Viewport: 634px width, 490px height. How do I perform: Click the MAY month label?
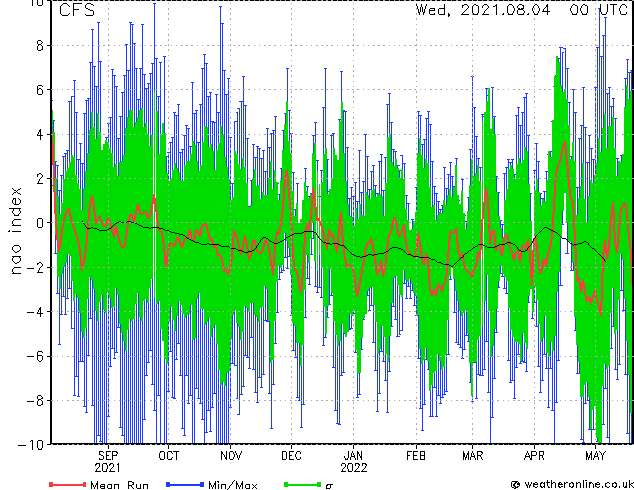pyautogui.click(x=595, y=456)
